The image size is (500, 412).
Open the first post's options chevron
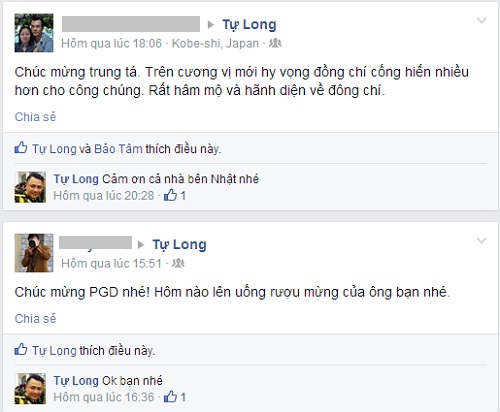click(481, 21)
